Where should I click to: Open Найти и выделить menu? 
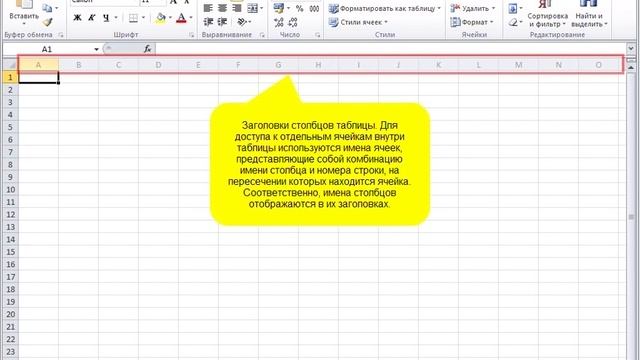[589, 14]
